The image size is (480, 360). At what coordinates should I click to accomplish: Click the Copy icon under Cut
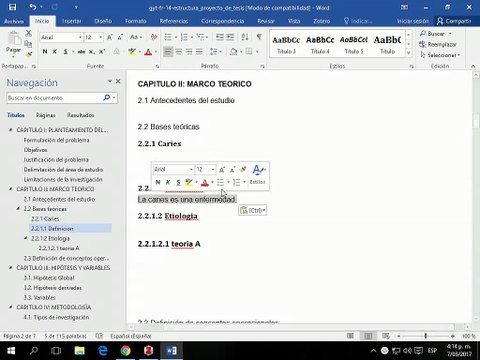coord(29,44)
